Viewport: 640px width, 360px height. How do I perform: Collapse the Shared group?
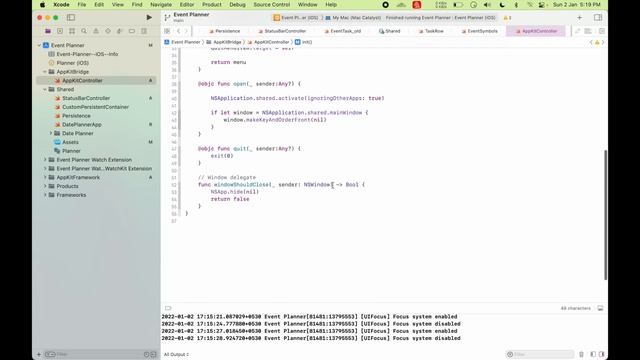pyautogui.click(x=45, y=89)
